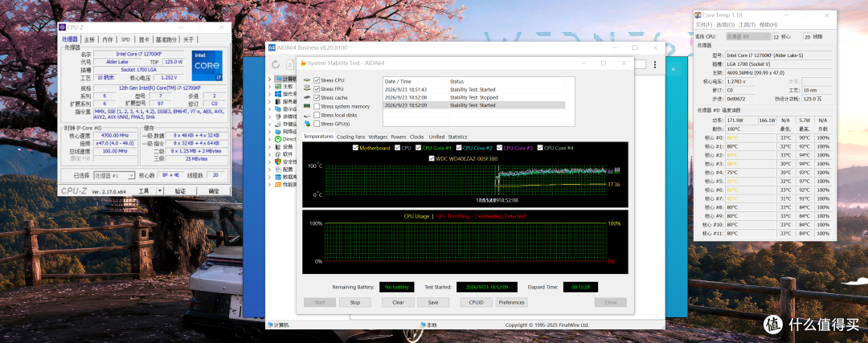Screen dimensions: 868x343
Task: Switch to Voltages tab
Action: 378,137
